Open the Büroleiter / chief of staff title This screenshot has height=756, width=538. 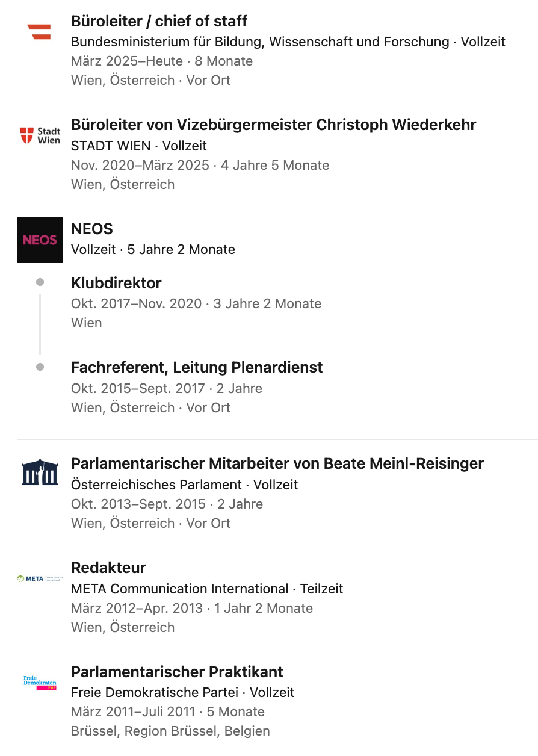coord(159,21)
